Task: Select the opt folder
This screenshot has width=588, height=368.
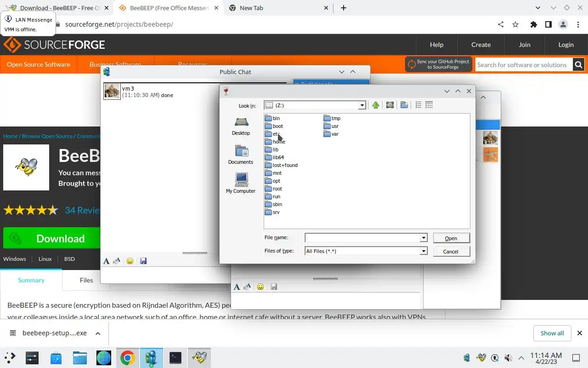Action: (x=273, y=181)
